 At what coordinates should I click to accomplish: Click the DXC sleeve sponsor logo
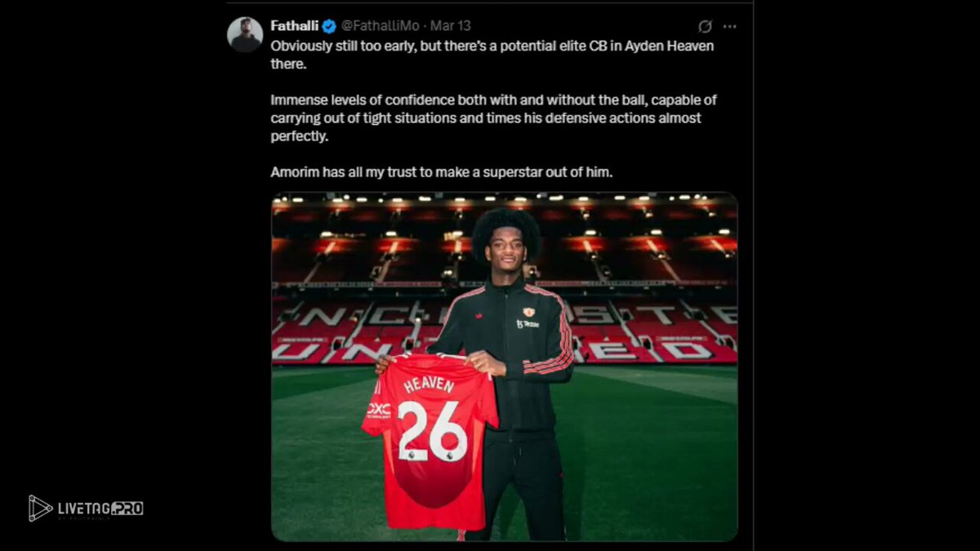point(378,409)
